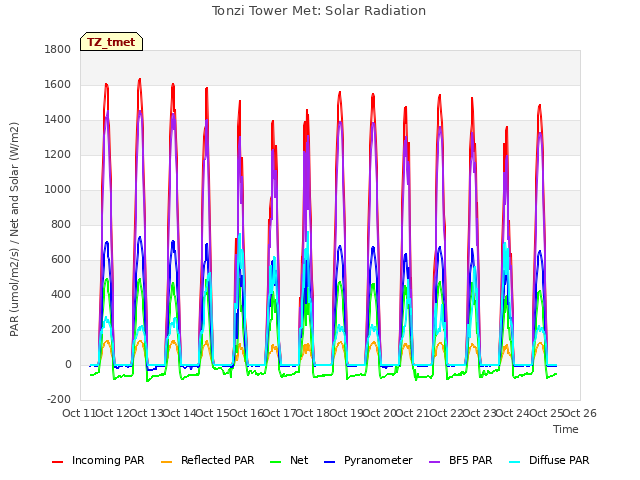Click the 1200 y-axis tick label
The width and height of the screenshot is (640, 480).
(x=58, y=155)
